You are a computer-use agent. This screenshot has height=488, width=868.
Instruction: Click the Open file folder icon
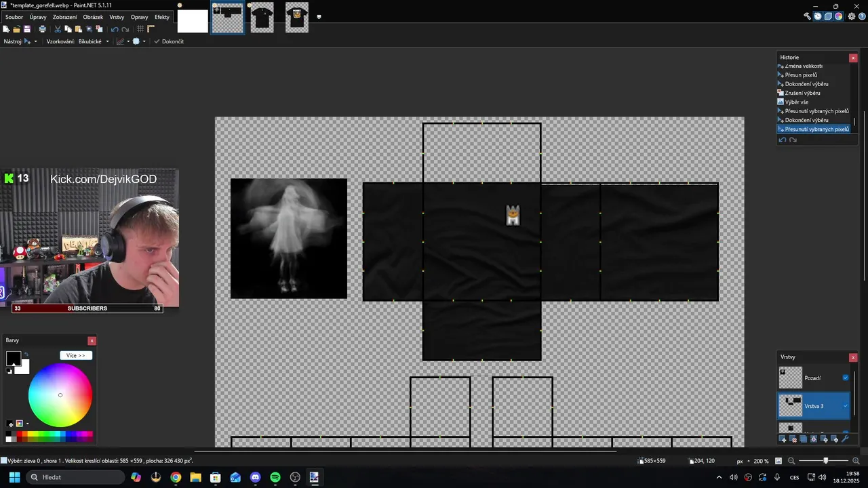pyautogui.click(x=16, y=29)
